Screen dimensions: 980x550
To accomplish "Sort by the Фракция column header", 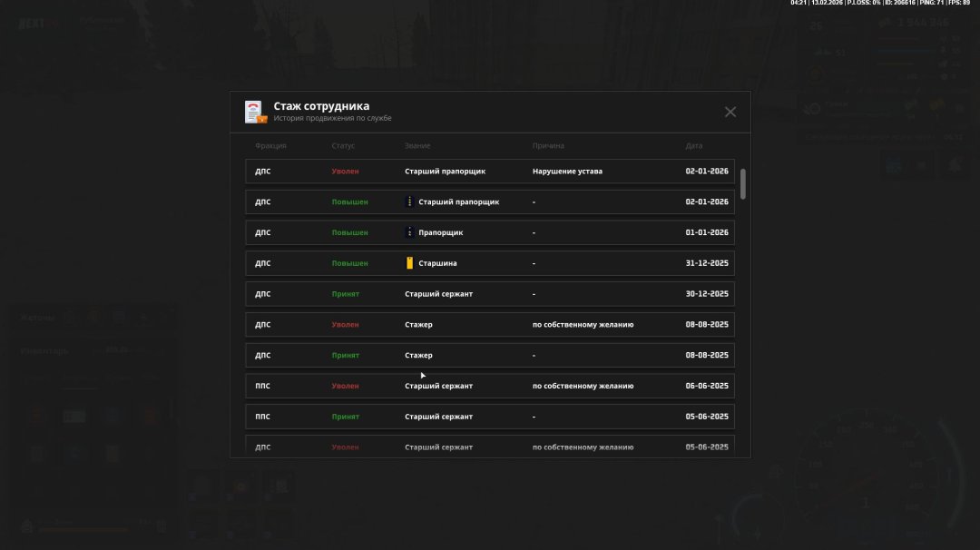I will click(x=270, y=145).
